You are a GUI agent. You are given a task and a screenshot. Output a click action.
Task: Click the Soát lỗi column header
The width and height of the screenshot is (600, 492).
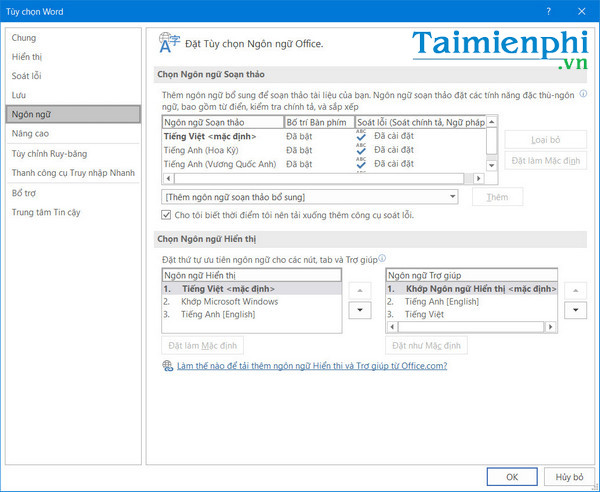coord(421,122)
